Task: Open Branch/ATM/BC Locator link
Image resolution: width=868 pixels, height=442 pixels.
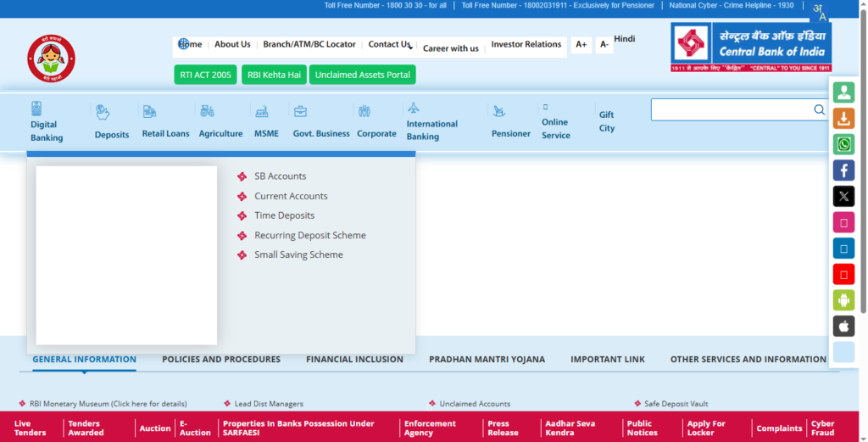Action: [x=309, y=44]
